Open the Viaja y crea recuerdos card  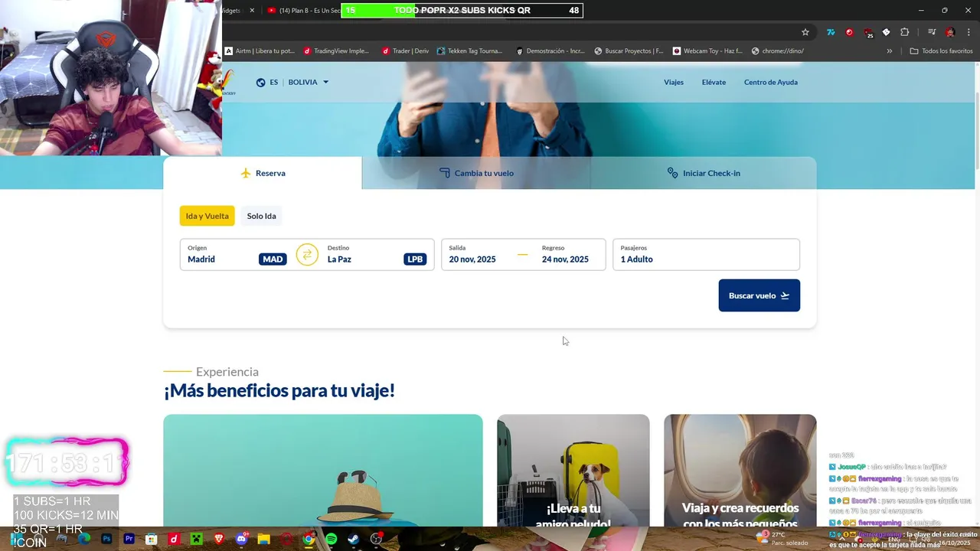740,471
